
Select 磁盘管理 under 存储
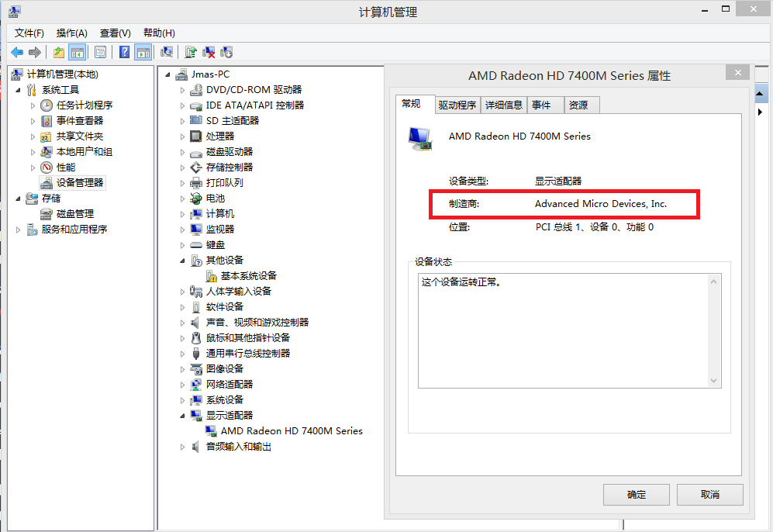[75, 214]
